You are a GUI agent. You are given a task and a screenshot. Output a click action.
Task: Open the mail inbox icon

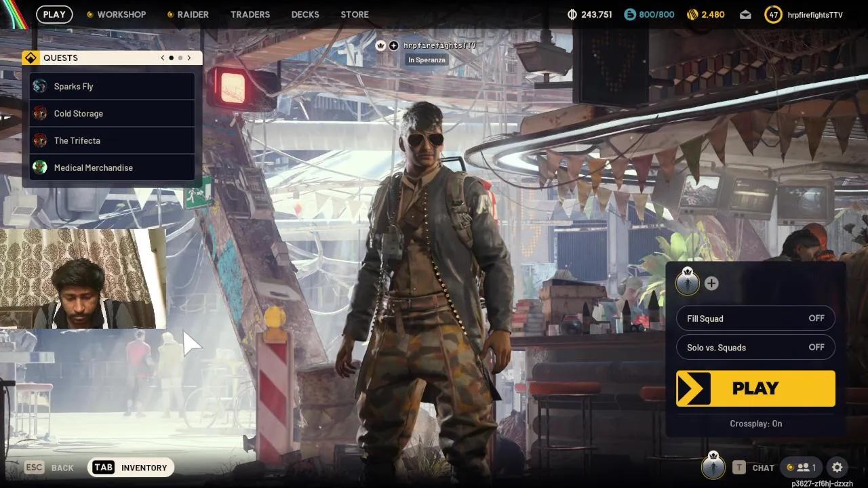point(745,14)
